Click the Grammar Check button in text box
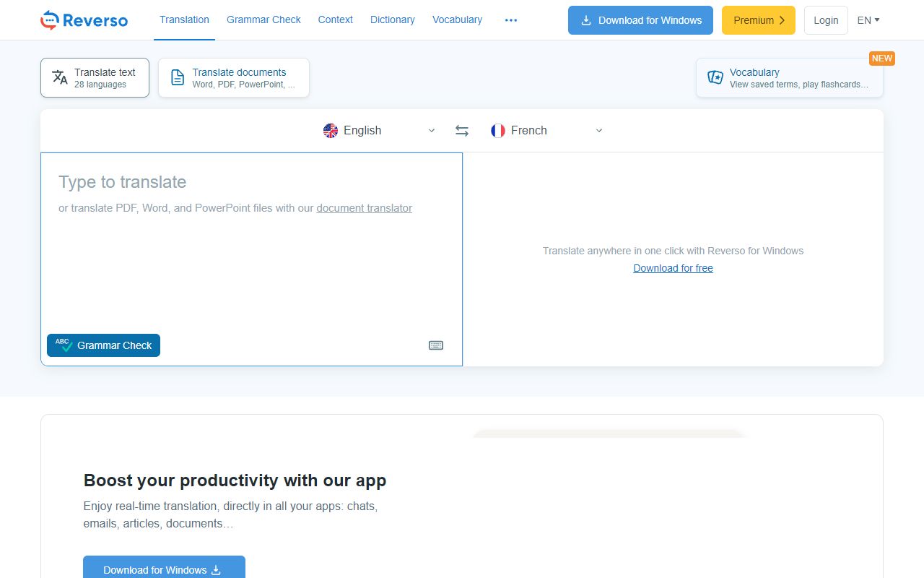The width and height of the screenshot is (924, 578). [103, 345]
